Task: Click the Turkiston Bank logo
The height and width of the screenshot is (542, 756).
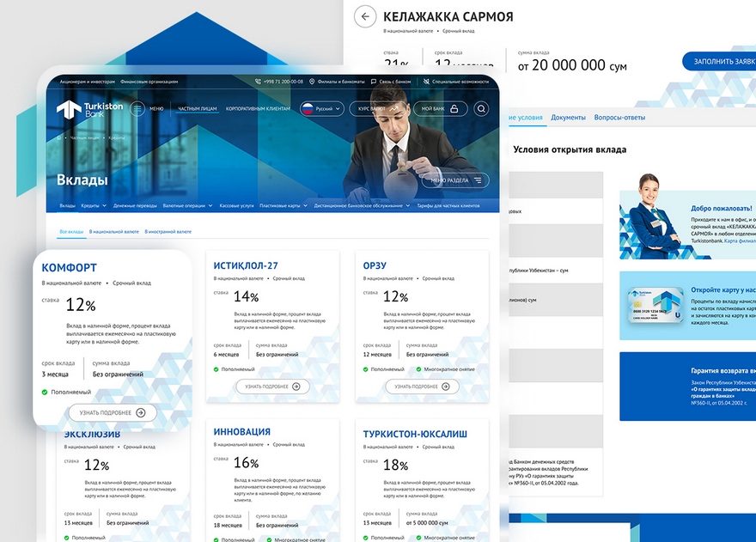Action: tap(89, 109)
